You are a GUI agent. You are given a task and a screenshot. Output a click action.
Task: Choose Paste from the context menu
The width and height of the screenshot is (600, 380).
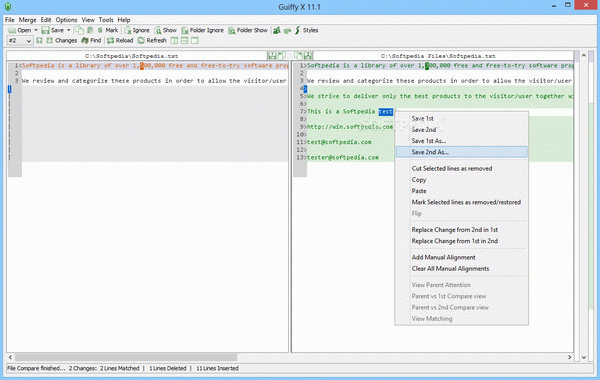tap(461, 191)
